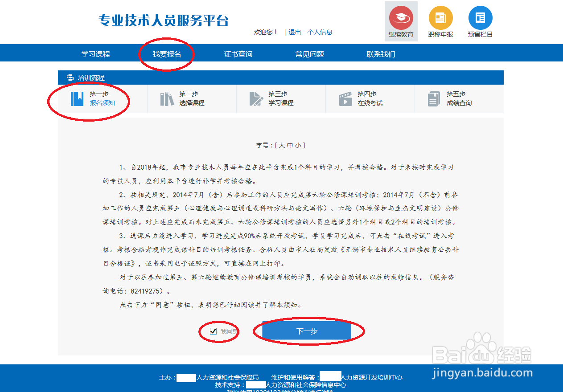Open the 预留栏目 blue icon
The height and width of the screenshot is (392, 563).
tap(480, 18)
